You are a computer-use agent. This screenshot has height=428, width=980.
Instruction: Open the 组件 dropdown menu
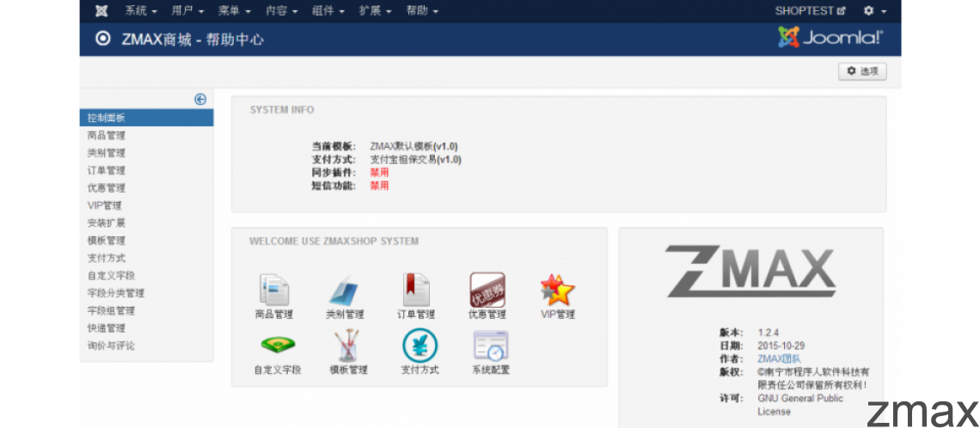coord(328,11)
